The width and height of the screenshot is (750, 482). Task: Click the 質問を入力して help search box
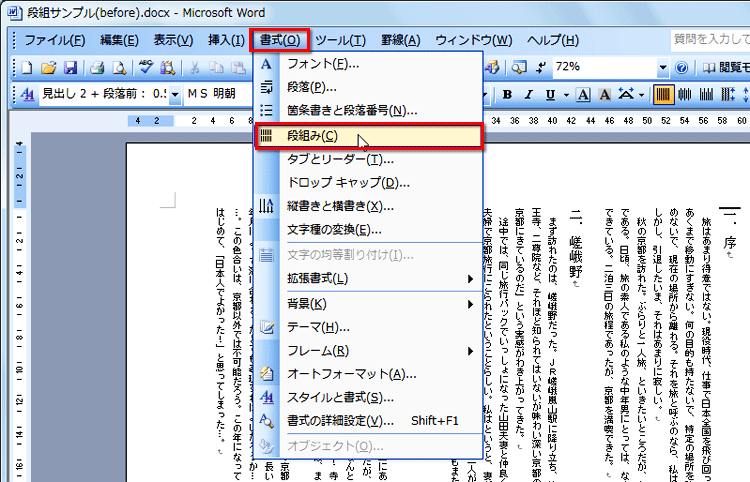[x=711, y=39]
